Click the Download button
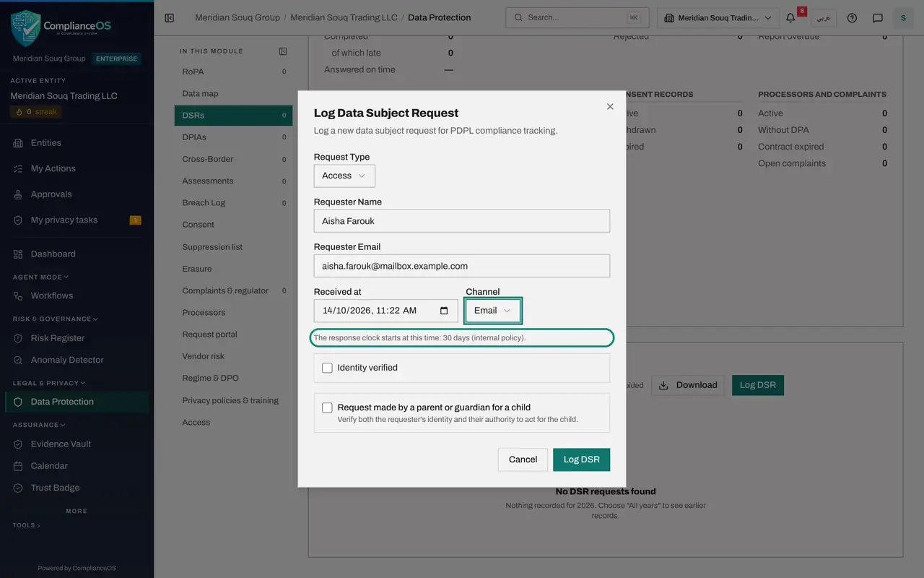This screenshot has width=924, height=578. (x=688, y=385)
